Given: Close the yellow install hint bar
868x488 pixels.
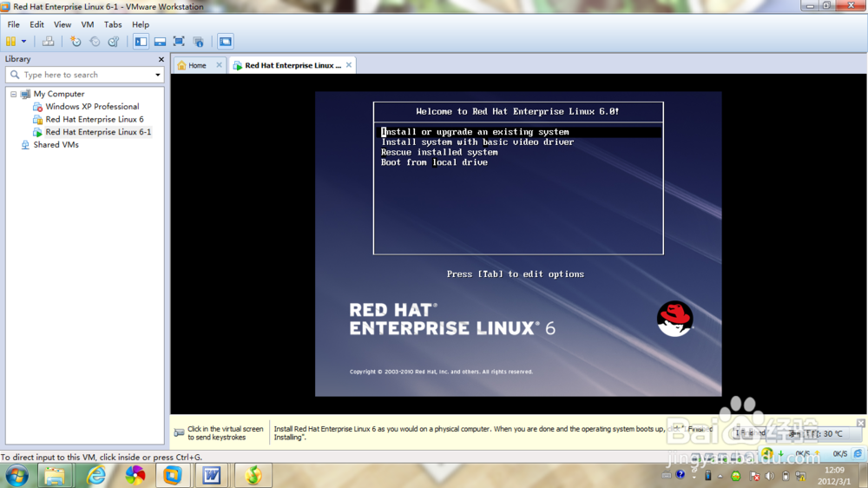Looking at the screenshot, I should 861,423.
